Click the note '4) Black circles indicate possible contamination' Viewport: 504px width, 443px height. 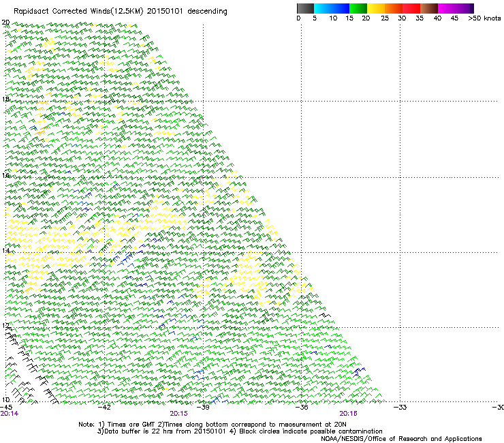(306, 431)
